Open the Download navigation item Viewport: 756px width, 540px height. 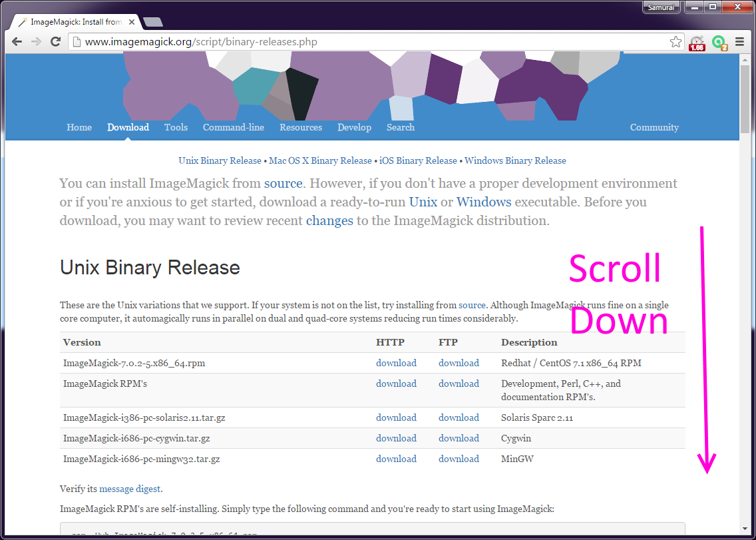point(128,127)
